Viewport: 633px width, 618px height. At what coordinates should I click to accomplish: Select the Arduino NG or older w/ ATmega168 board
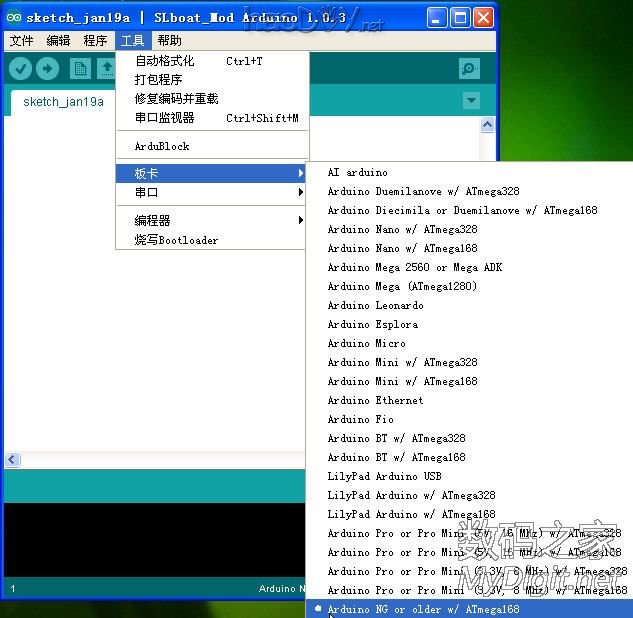click(424, 609)
